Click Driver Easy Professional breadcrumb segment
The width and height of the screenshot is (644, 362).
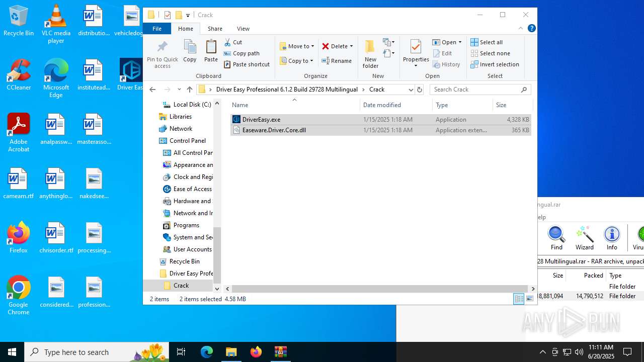click(x=287, y=89)
